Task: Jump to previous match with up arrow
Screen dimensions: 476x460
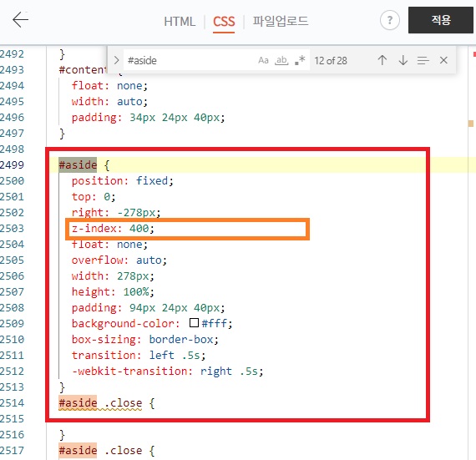Action: (382, 60)
